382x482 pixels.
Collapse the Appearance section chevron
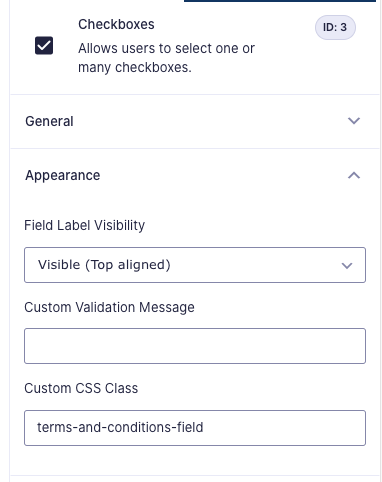click(354, 175)
